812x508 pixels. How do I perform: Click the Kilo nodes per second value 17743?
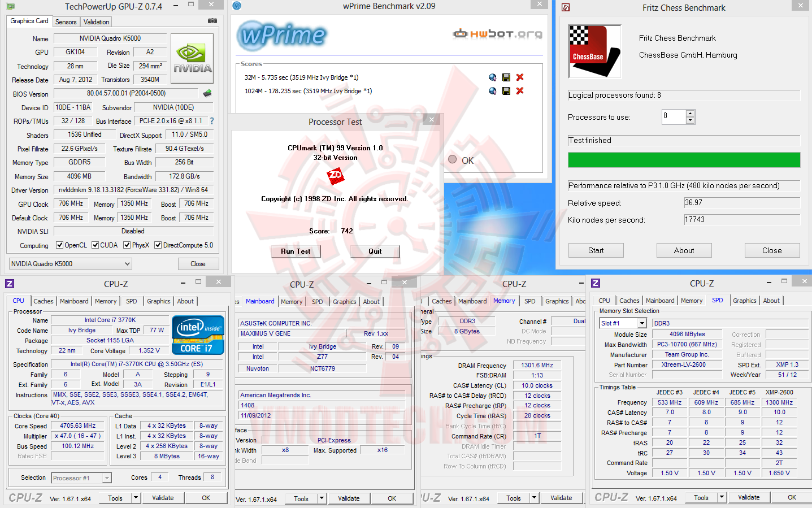pyautogui.click(x=742, y=220)
